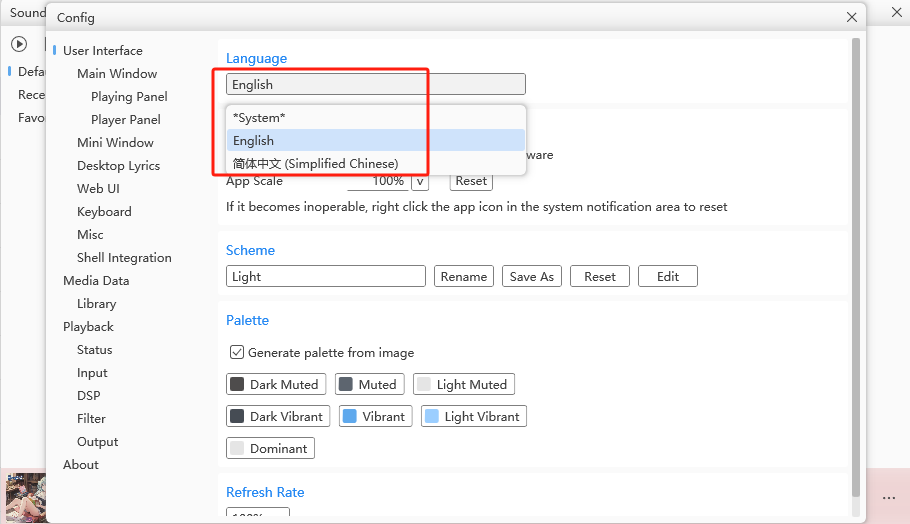
Task: Select the Vibrant palette color
Action: [375, 416]
